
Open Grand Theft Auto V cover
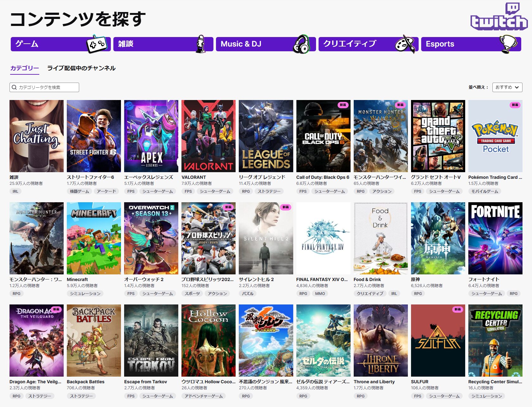click(x=438, y=136)
